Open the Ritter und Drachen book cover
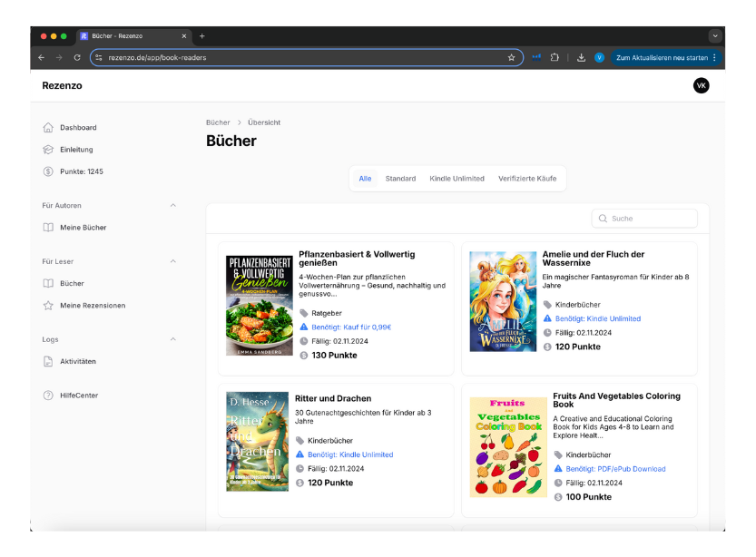756x557 pixels. (258, 442)
